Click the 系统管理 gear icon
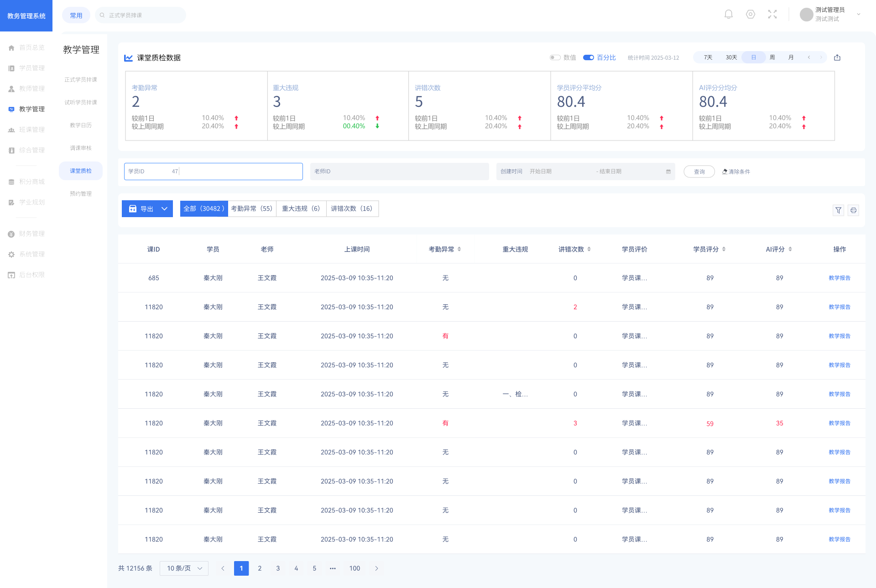This screenshot has width=876, height=588. (11, 254)
